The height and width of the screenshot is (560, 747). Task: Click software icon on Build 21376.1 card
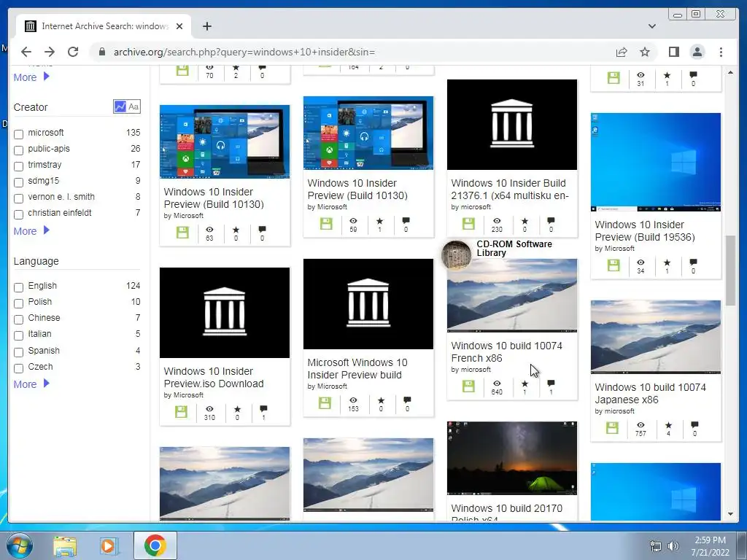click(x=468, y=224)
